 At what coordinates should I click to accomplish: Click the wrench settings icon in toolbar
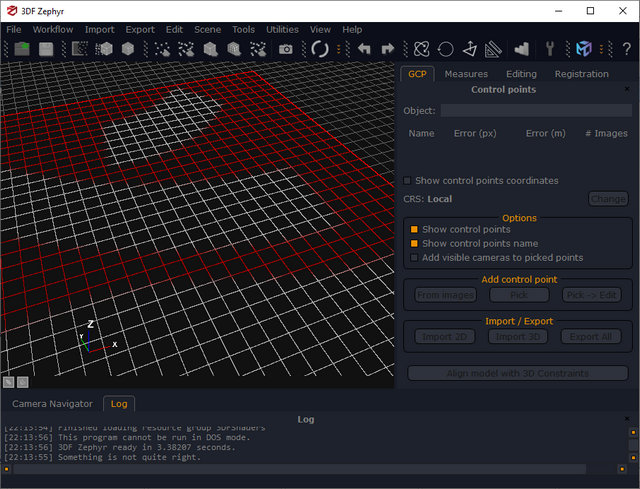pyautogui.click(x=550, y=49)
